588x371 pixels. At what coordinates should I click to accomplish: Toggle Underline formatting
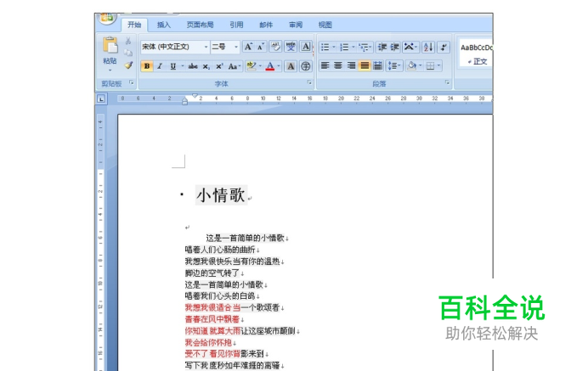coord(172,66)
